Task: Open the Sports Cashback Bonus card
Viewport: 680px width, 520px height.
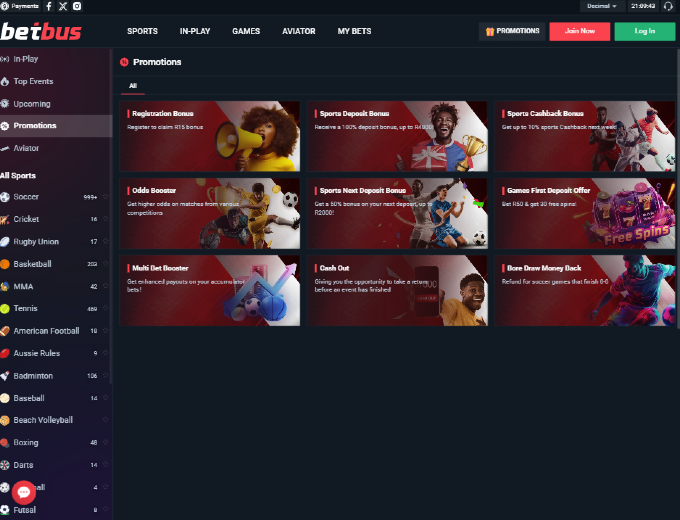Action: (x=585, y=136)
